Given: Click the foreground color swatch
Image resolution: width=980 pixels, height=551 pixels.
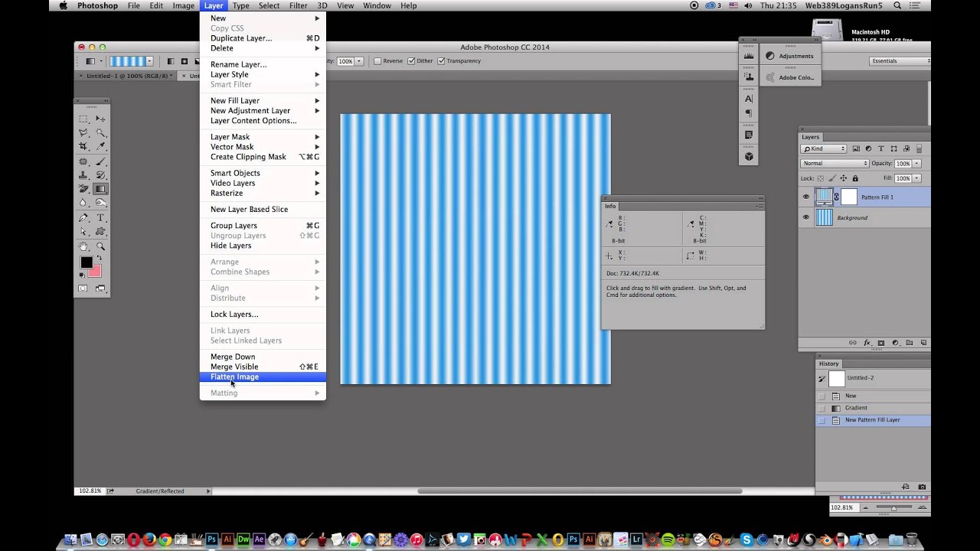Looking at the screenshot, I should click(x=87, y=262).
